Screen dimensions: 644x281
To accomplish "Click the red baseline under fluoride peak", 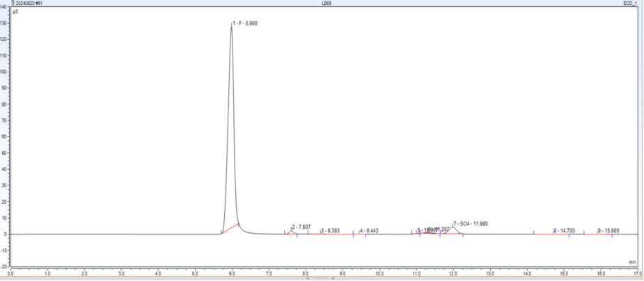I will click(x=231, y=229).
